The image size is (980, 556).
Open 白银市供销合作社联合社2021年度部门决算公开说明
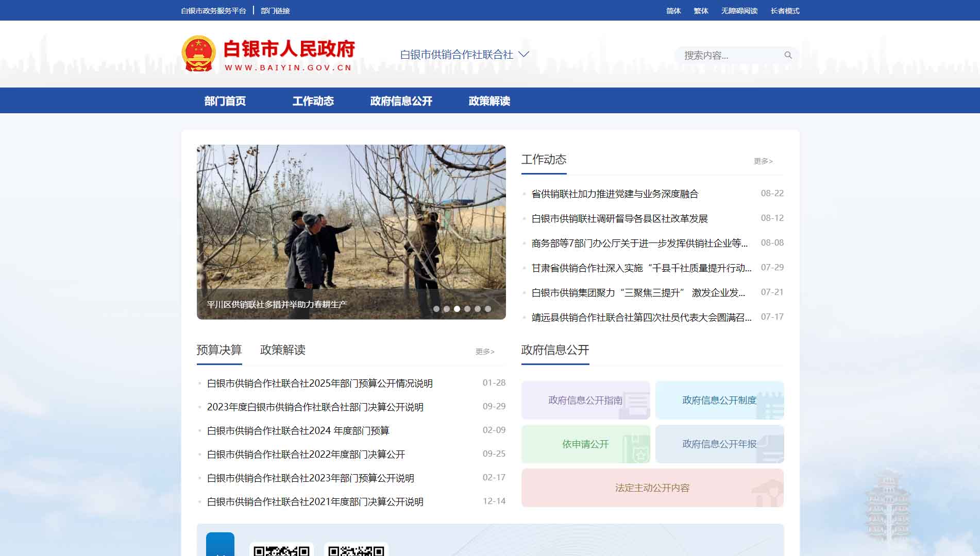point(315,502)
